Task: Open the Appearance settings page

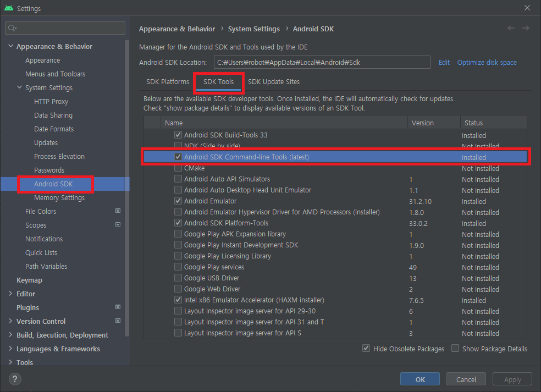Action: 43,60
